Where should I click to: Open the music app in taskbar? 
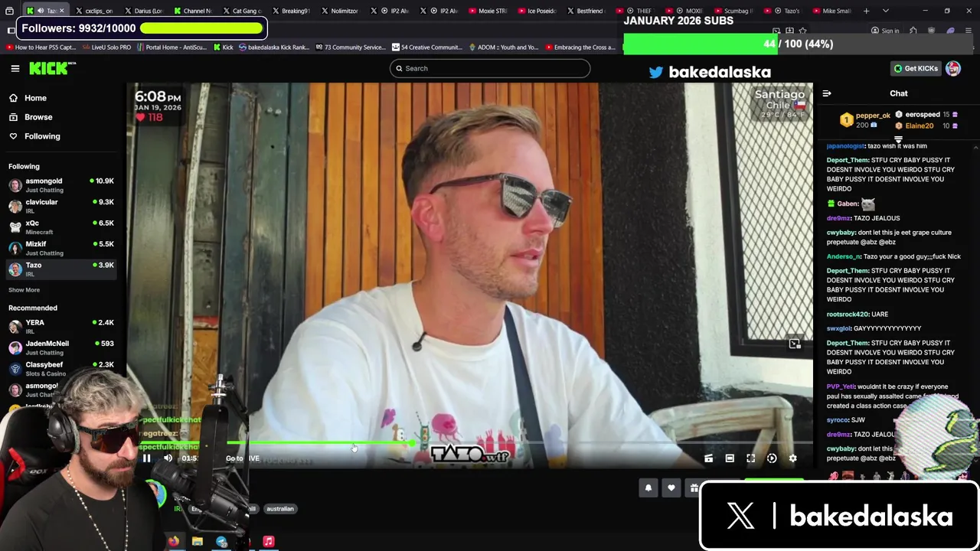(x=269, y=541)
